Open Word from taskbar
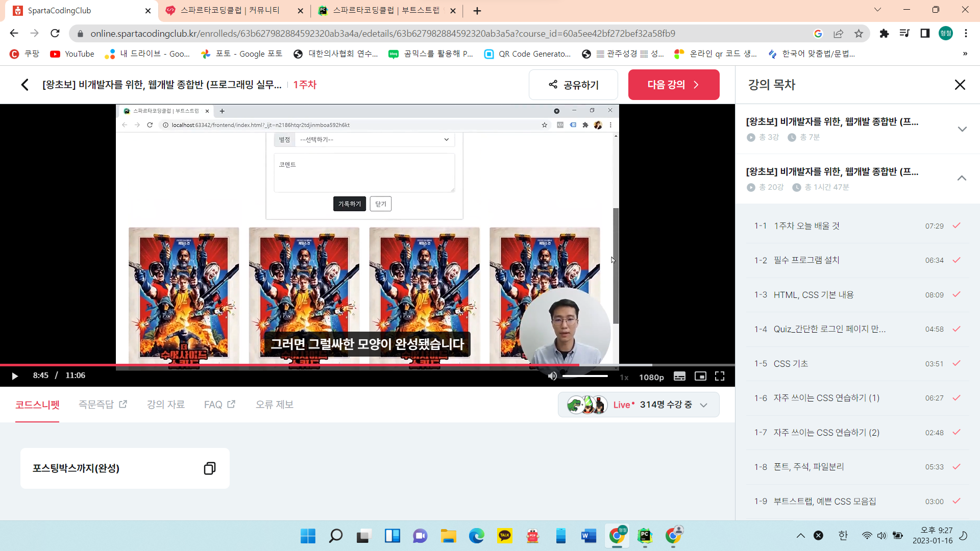This screenshot has width=980, height=551. [x=589, y=536]
